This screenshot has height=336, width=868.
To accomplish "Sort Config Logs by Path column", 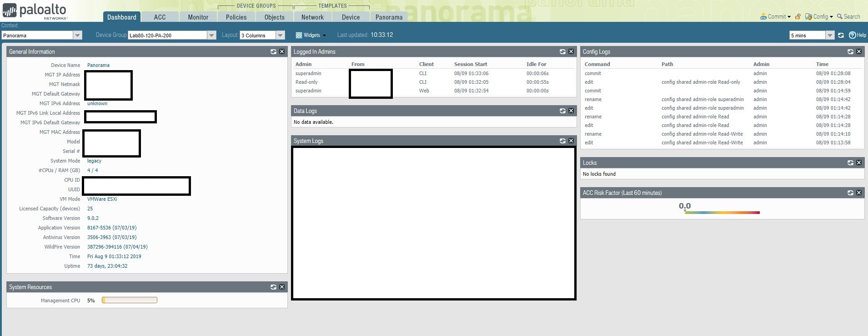I will tap(667, 64).
